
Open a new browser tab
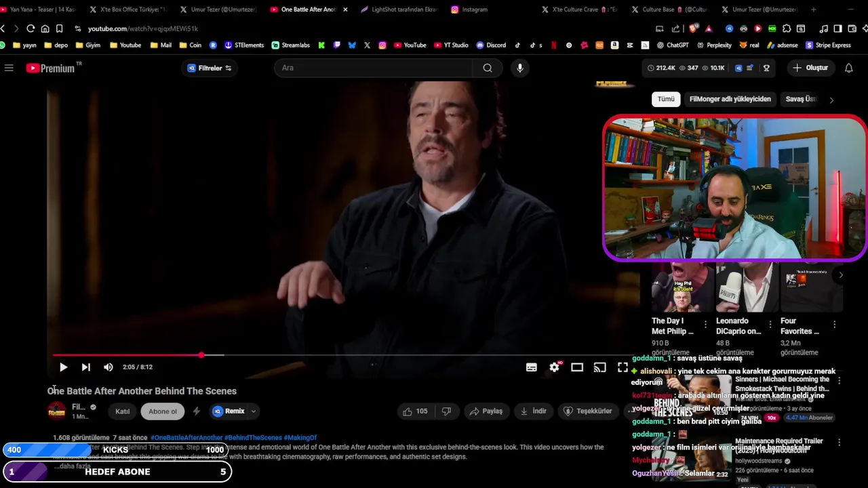[814, 9]
